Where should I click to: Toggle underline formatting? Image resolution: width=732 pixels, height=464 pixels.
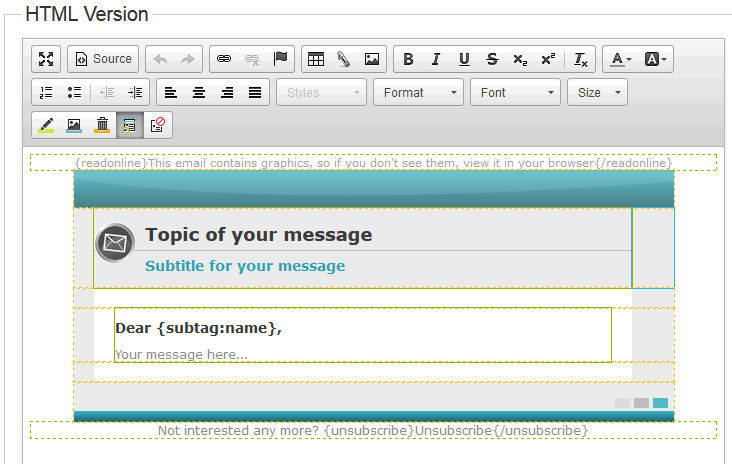[x=464, y=59]
